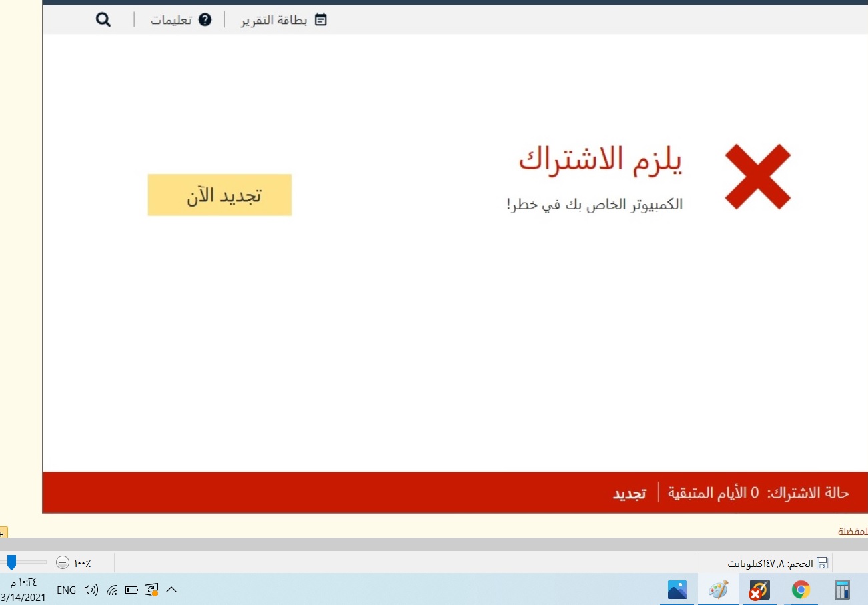The width and height of the screenshot is (868, 605).
Task: Click the يلزم الاشتراك heading
Action: (x=601, y=161)
